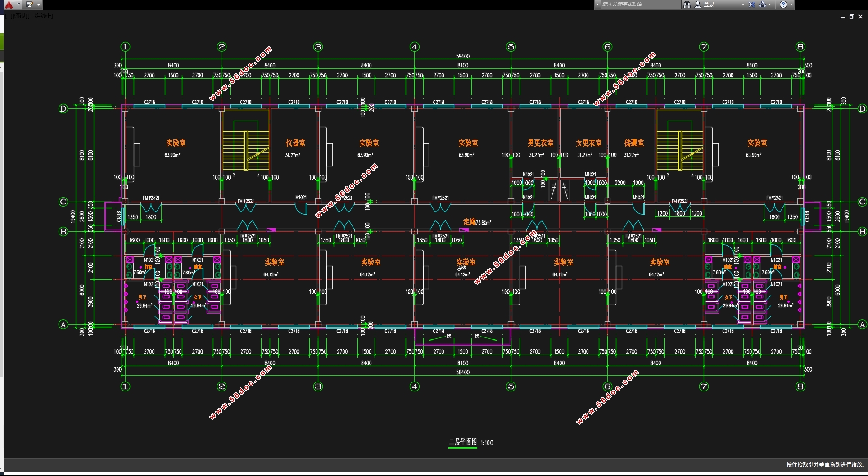Select the 1:100 scale text
The width and height of the screenshot is (868, 476).
pos(487,443)
